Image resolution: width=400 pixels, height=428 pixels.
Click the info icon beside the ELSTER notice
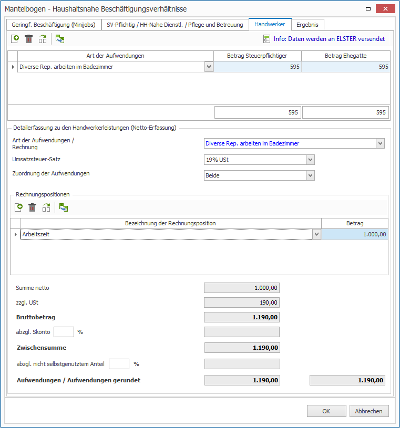(266, 39)
